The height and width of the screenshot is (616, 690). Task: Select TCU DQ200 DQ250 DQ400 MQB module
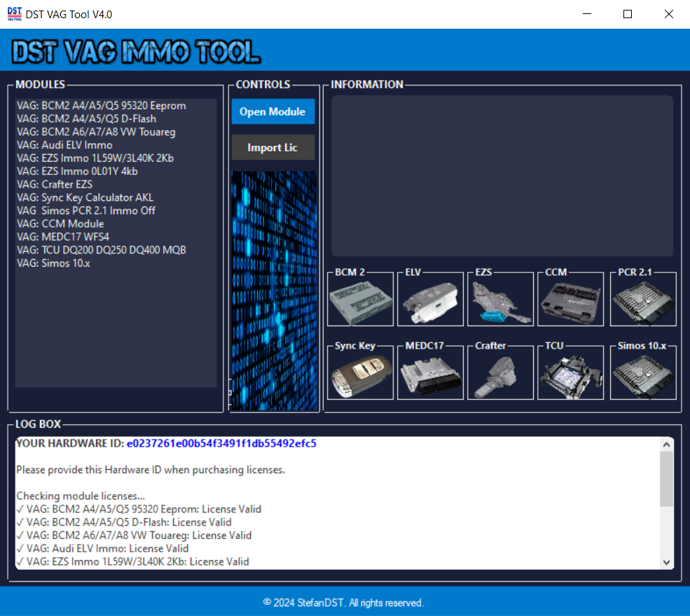coord(102,250)
